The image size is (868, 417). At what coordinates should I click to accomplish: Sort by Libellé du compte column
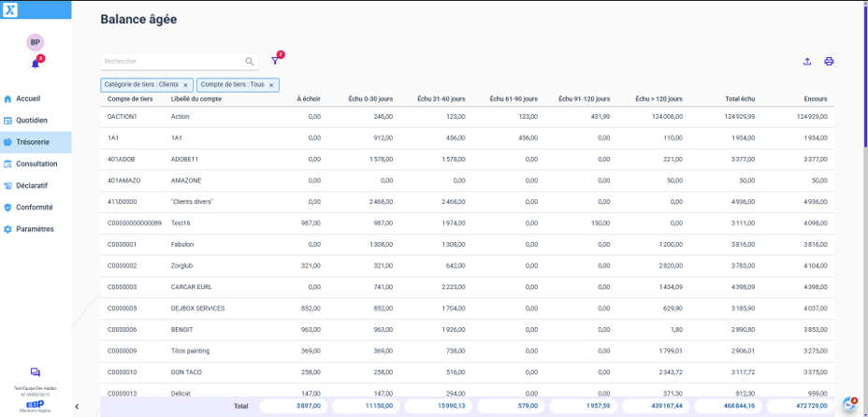click(x=196, y=99)
